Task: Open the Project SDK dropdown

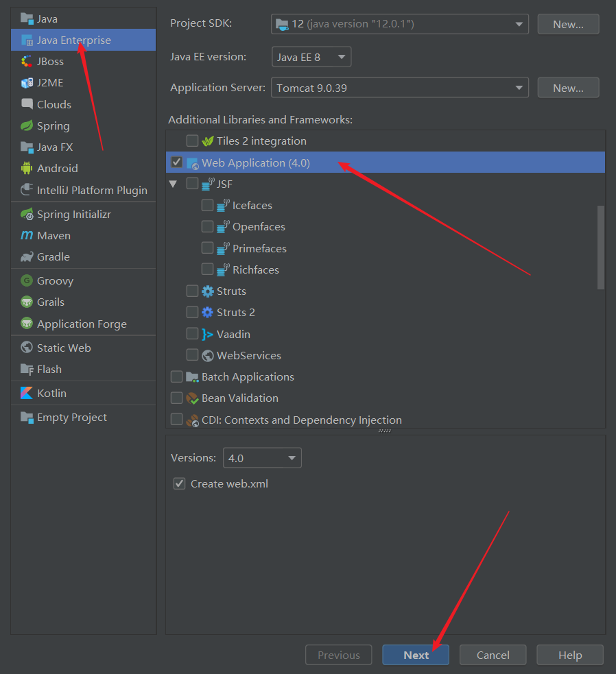Action: pos(400,24)
